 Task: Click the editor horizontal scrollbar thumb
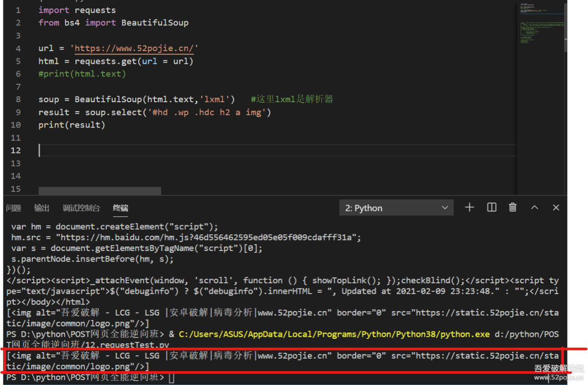(100, 191)
